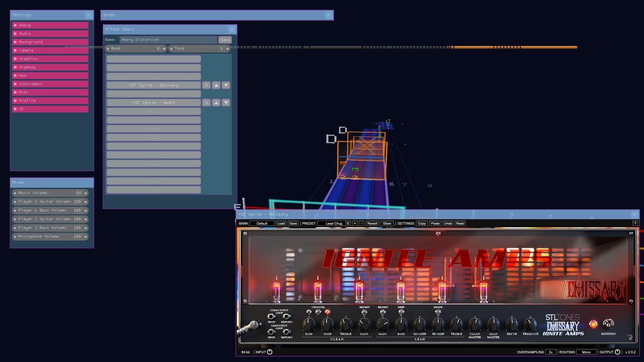Expand the Profile settings section
Screen dimensions: 644x362
coord(50,101)
